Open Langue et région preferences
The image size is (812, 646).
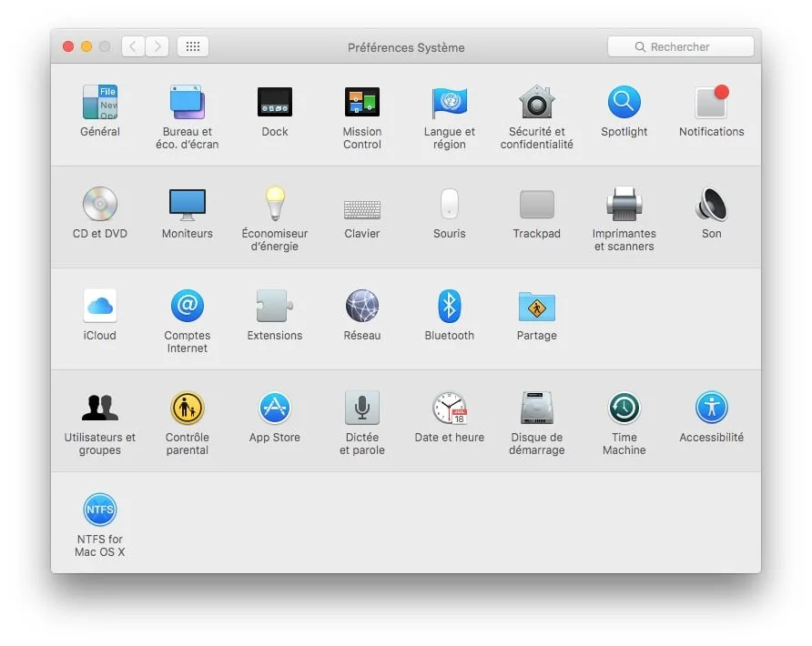coord(449,102)
